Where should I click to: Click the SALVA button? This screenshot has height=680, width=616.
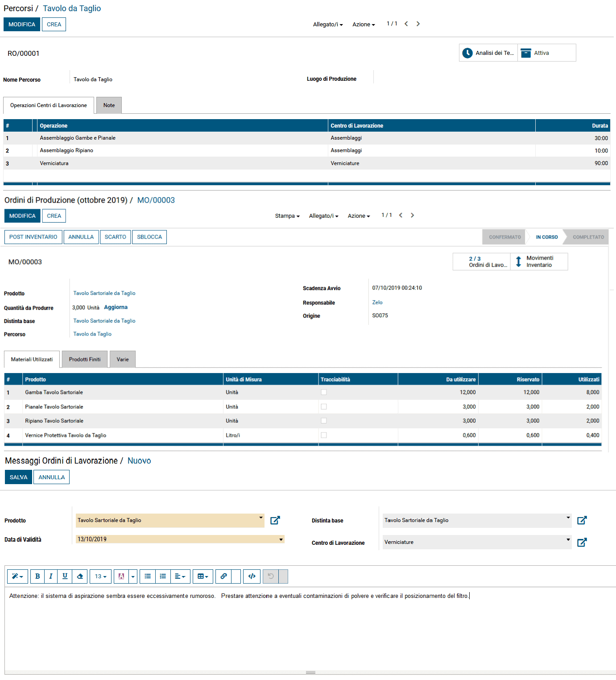click(18, 477)
